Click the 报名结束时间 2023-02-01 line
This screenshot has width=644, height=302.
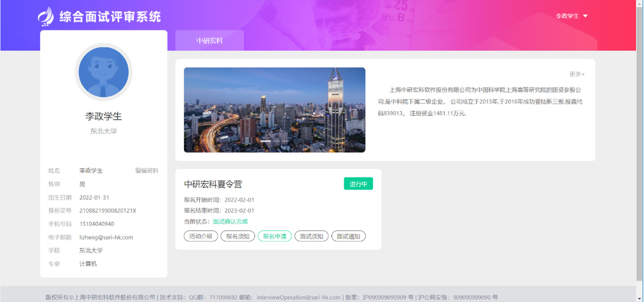click(x=219, y=211)
